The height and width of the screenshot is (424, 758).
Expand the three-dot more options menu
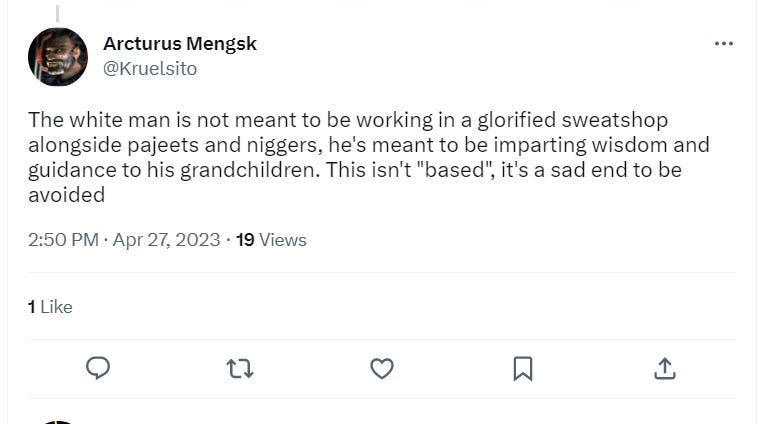tap(723, 44)
